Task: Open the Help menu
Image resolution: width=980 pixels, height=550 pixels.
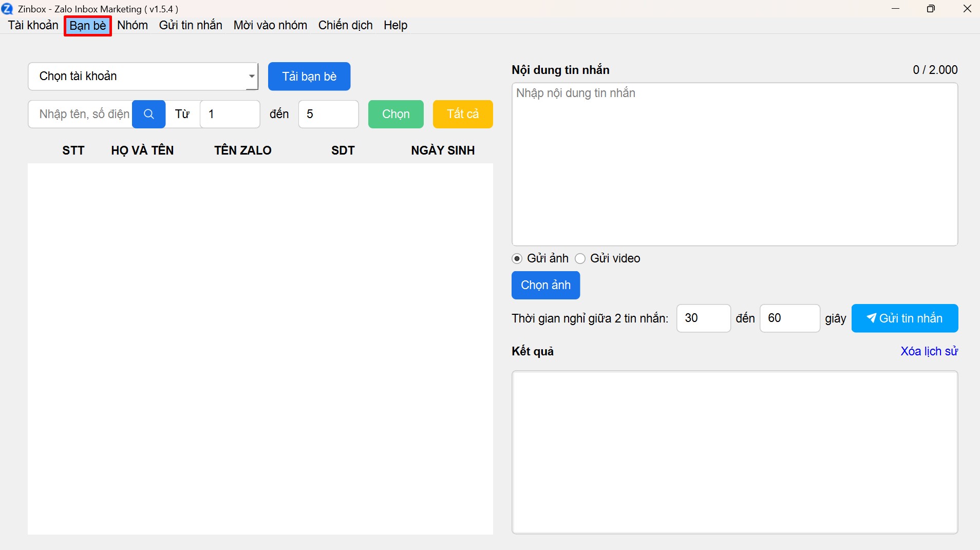Action: 395,25
